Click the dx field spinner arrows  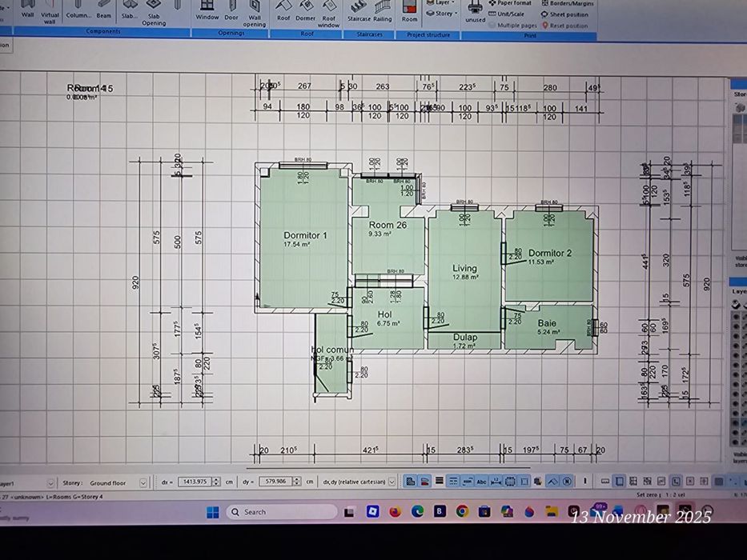(216, 482)
